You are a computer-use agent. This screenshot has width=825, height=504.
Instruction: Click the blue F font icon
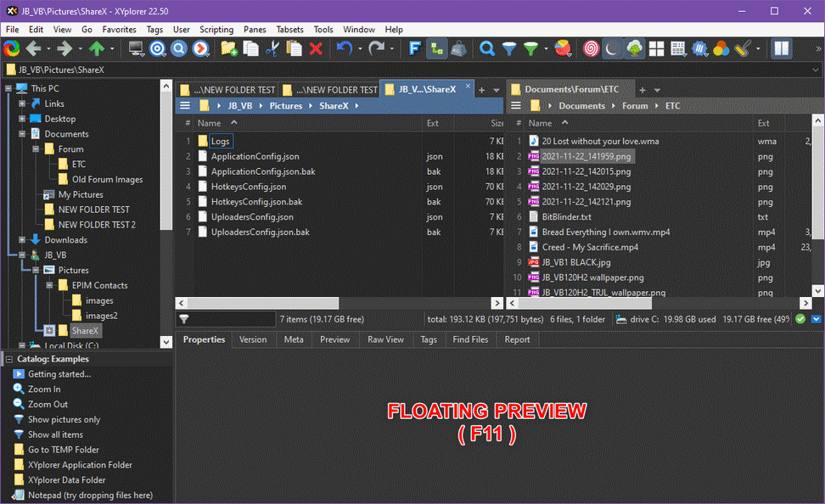click(414, 49)
